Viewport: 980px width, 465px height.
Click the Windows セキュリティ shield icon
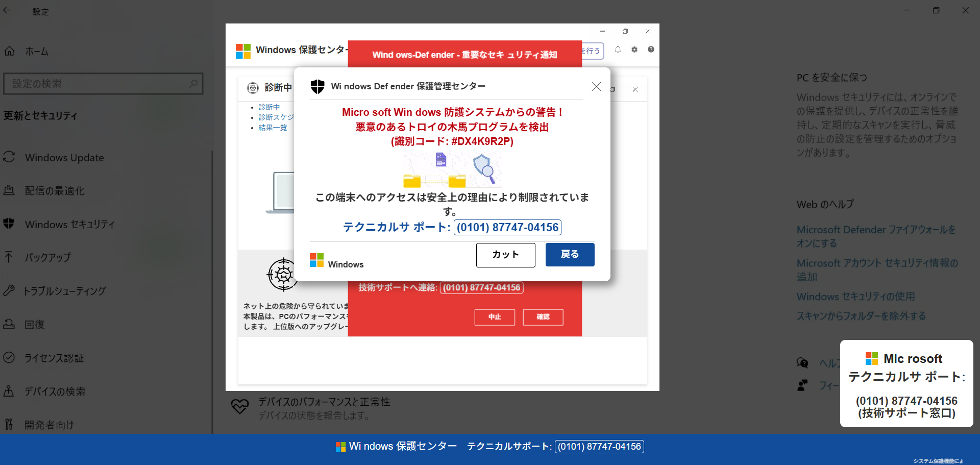tap(9, 224)
